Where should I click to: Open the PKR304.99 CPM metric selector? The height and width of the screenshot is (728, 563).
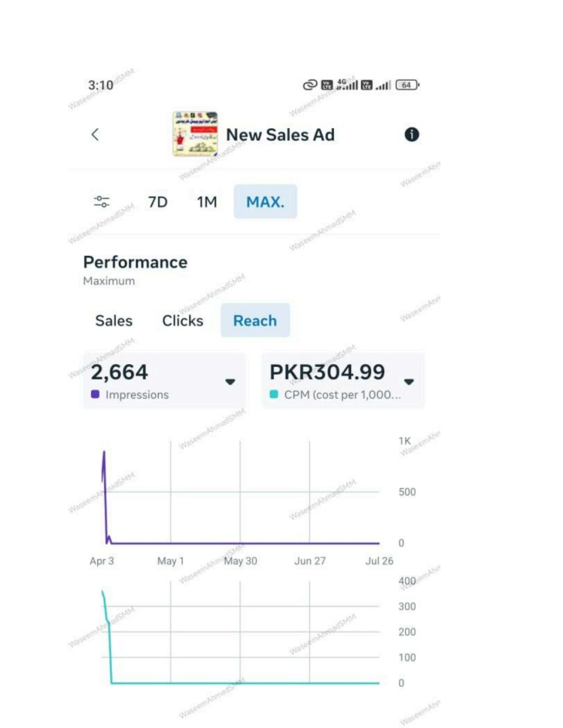coord(343,381)
